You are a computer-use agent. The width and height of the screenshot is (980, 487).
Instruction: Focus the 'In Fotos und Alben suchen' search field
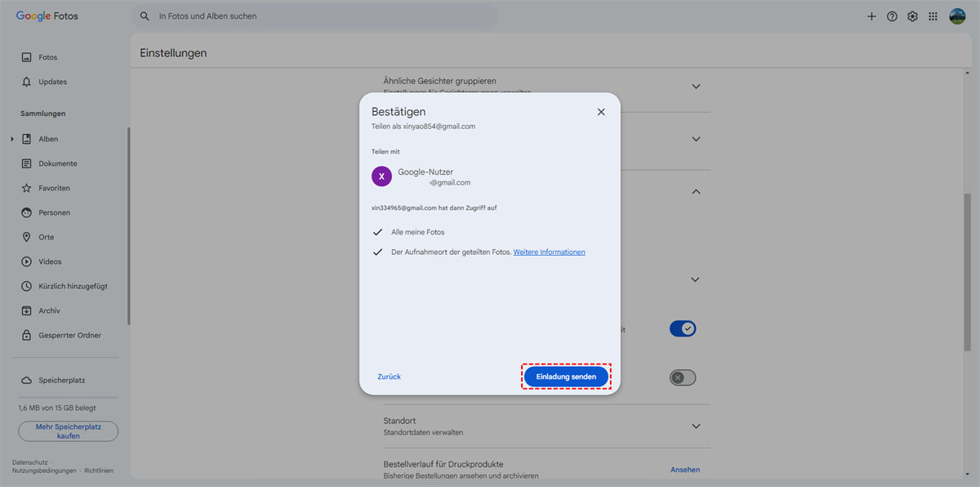(314, 16)
